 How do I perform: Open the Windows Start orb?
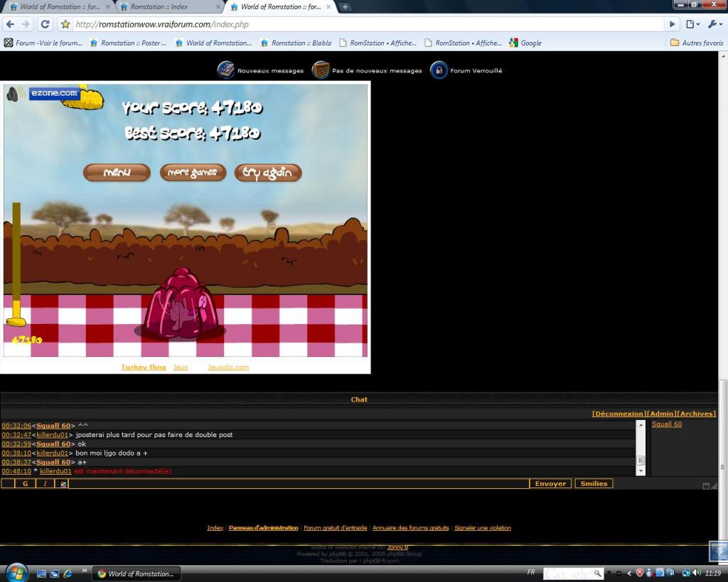click(17, 573)
